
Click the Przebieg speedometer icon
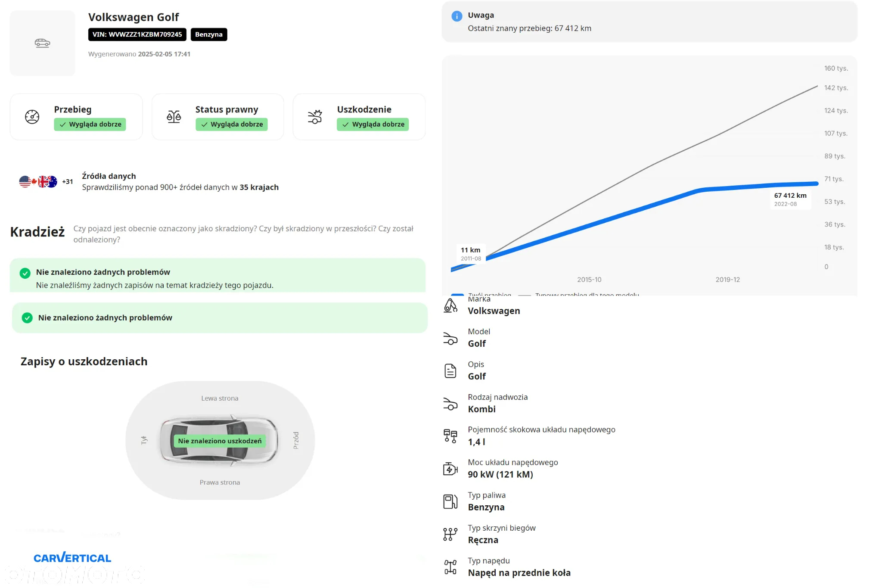coord(32,117)
